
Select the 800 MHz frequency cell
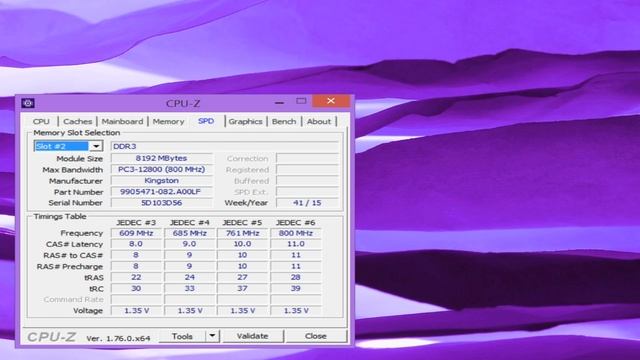296,233
